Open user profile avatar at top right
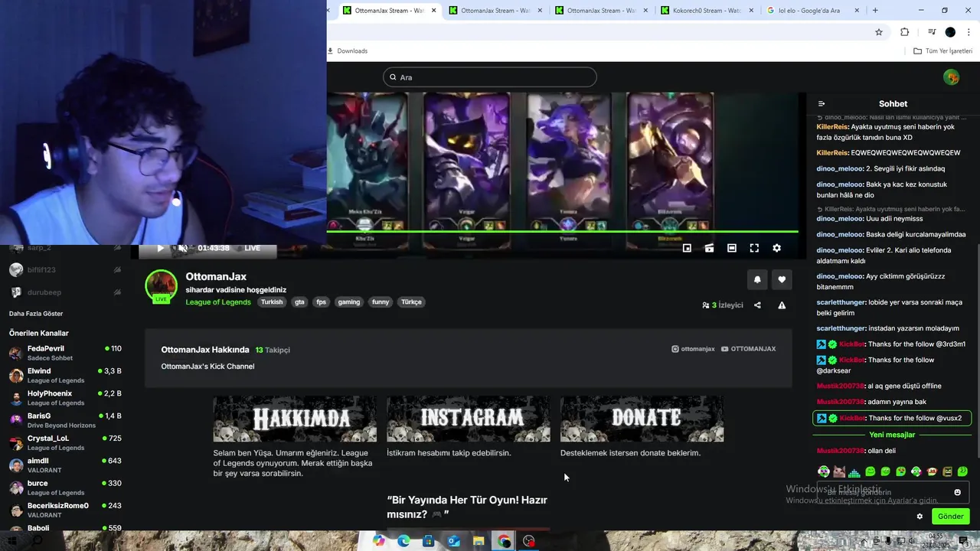Screen dimensions: 980x551 pos(952,77)
